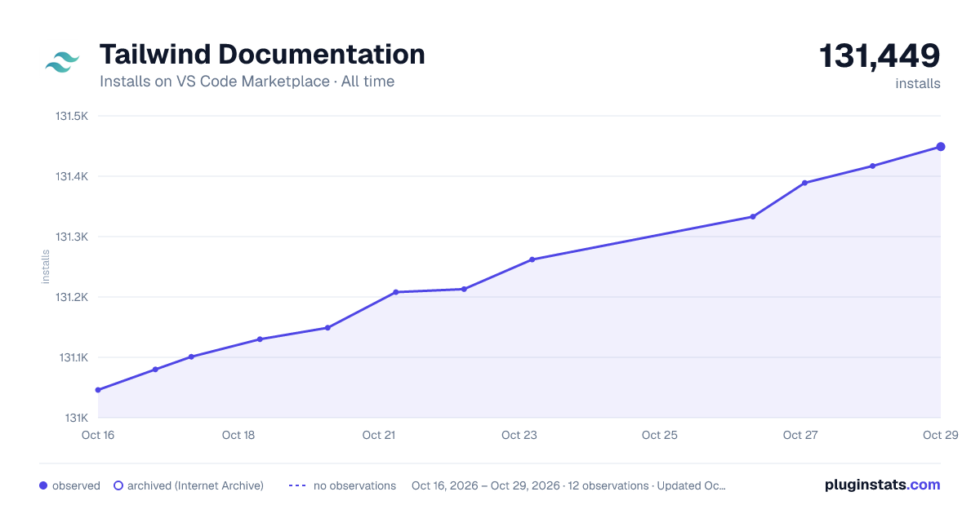
Task: Click the 131,449 total installs number
Action: pos(880,56)
